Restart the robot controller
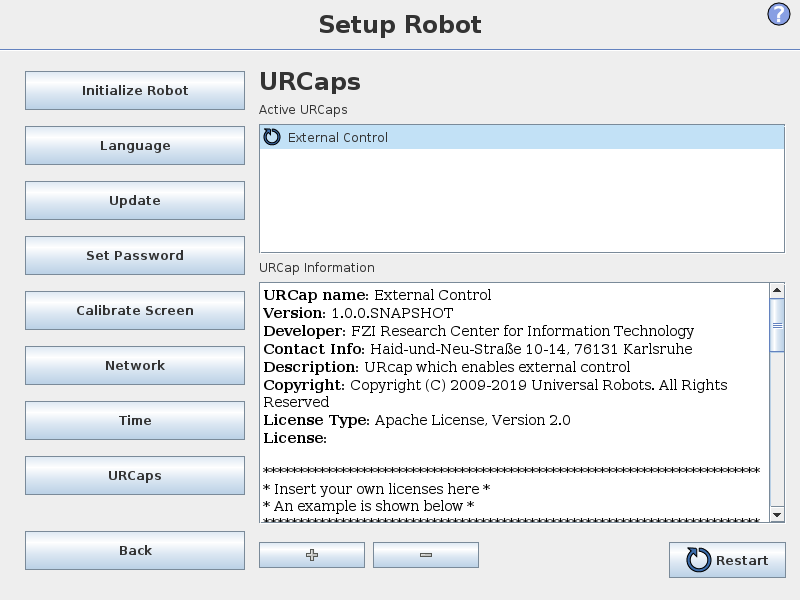 [727, 560]
